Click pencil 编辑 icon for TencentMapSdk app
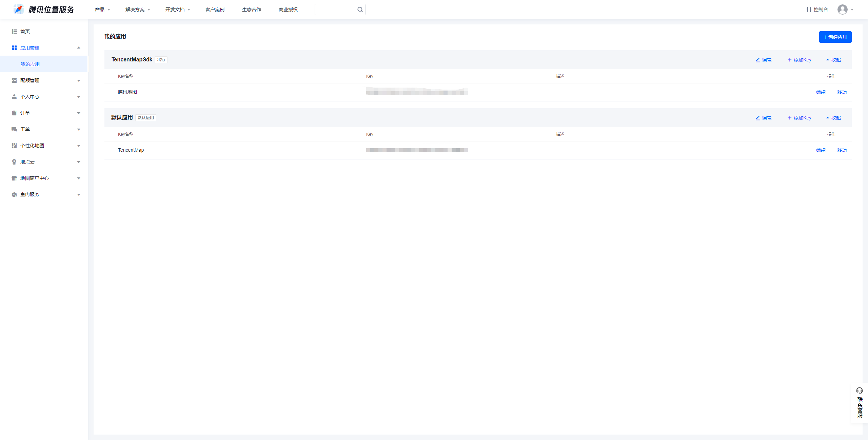 pos(758,60)
